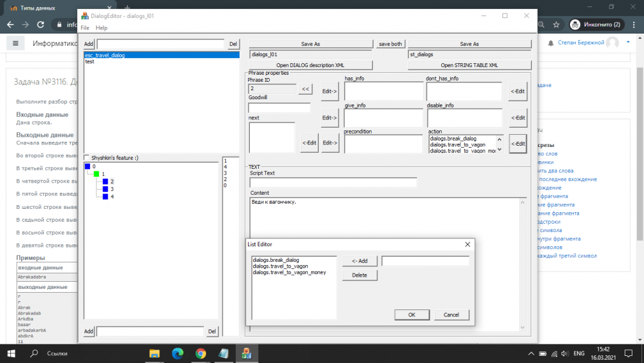Open the hamburger menu on the web page
644x363 pixels.
point(16,43)
